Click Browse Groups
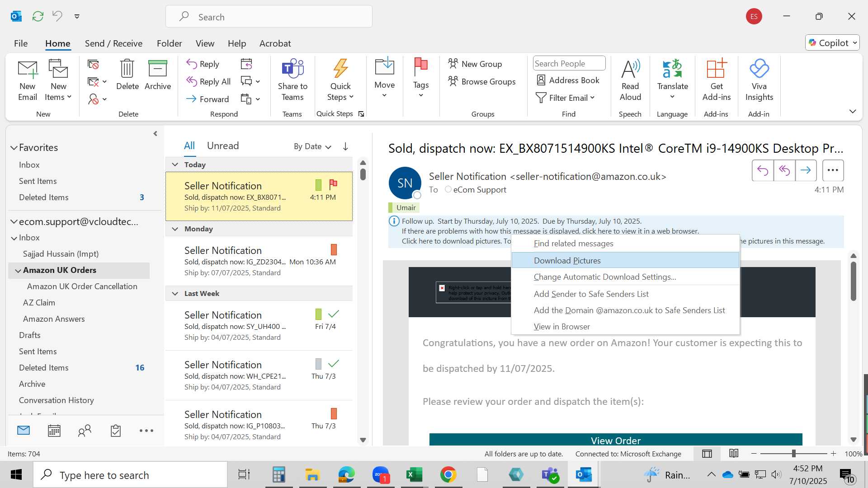 (482, 82)
